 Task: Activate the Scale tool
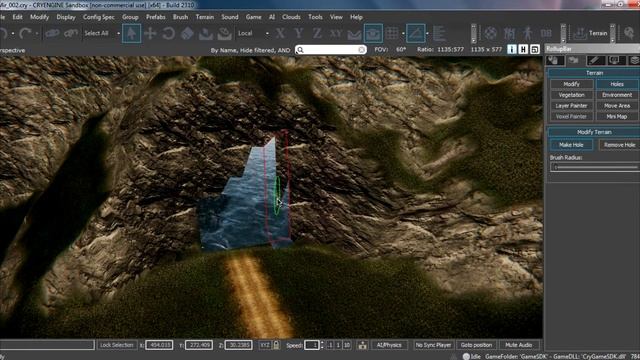click(x=187, y=33)
